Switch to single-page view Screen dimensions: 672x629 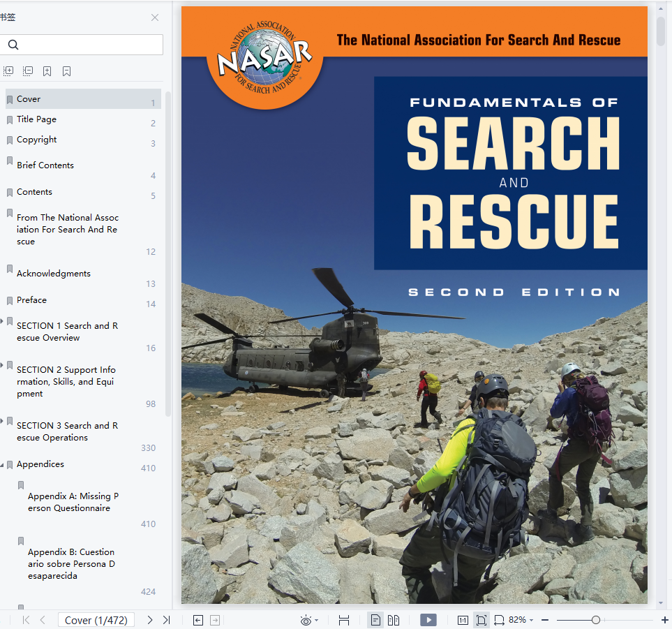[x=375, y=620]
